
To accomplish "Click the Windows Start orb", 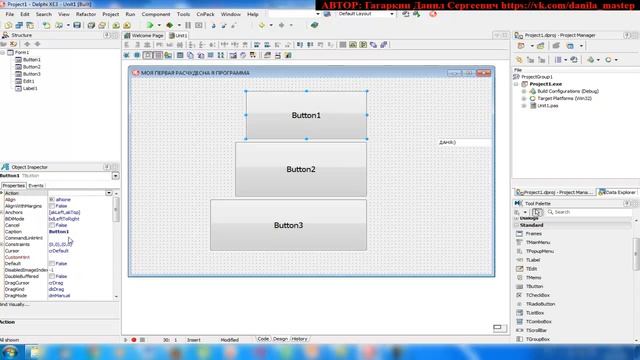I will [10, 352].
